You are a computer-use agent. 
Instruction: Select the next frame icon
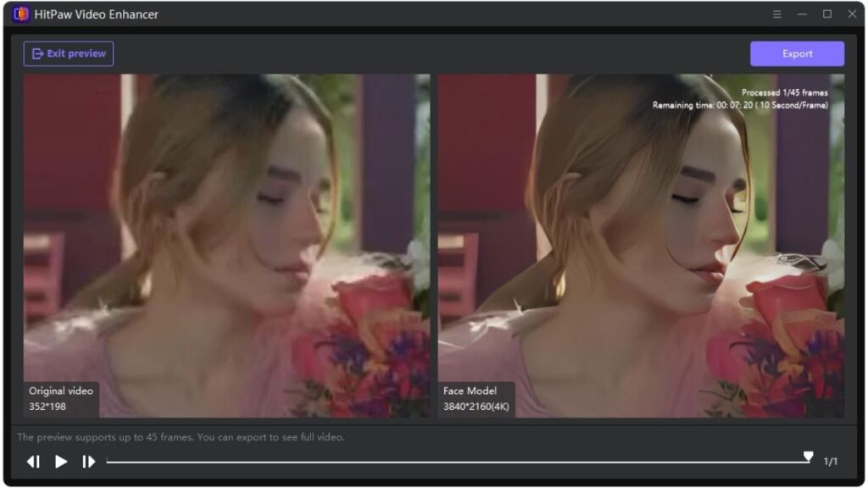coord(88,461)
